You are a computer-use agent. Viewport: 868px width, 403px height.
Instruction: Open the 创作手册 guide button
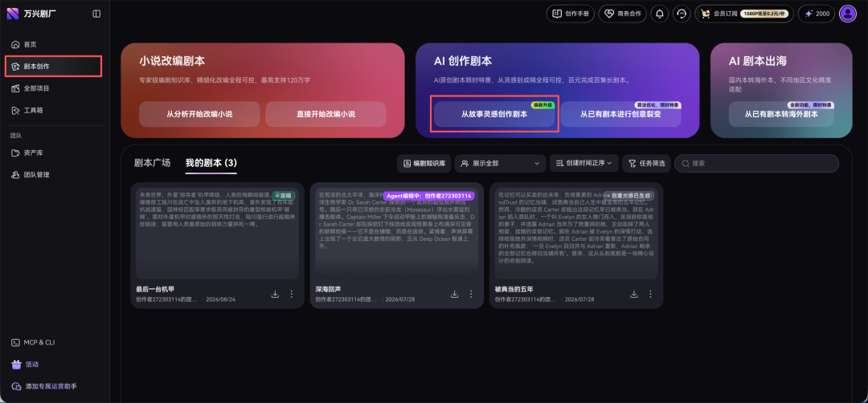tap(571, 14)
